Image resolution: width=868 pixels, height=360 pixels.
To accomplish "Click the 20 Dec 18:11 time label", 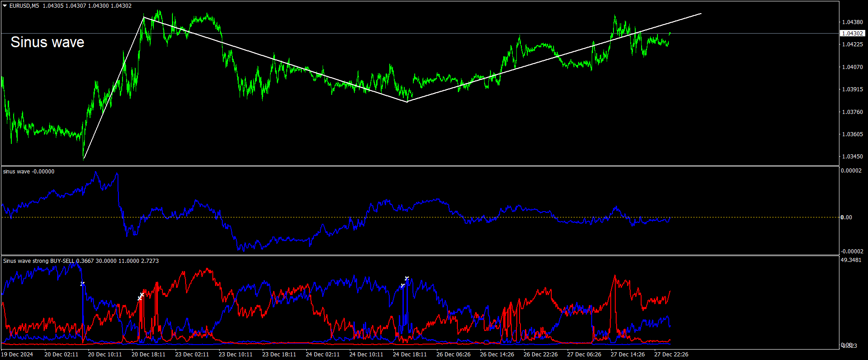I will coord(148,355).
